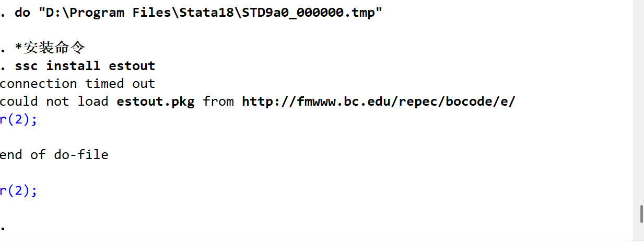Click "estout" in the ssc install line
Viewport: 644px width, 247px height.
132,66
